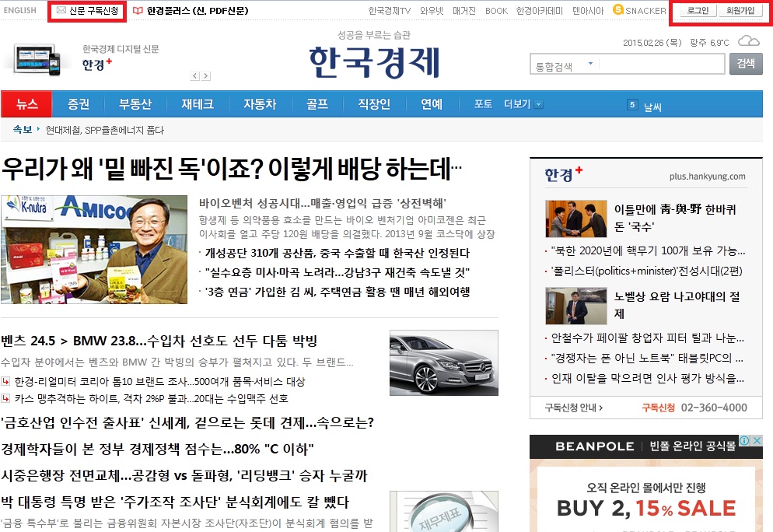Close the Beanpole advertisement
773x532 pixels.
click(757, 440)
